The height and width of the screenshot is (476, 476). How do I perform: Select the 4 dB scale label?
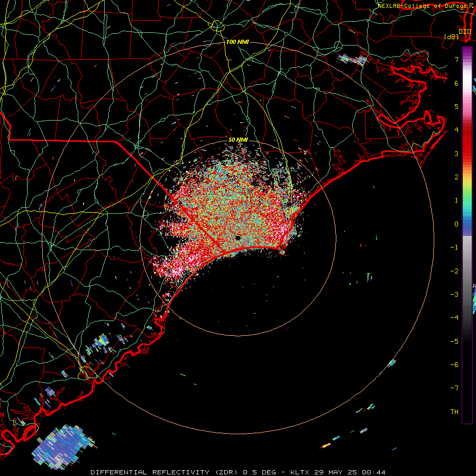pos(456,130)
